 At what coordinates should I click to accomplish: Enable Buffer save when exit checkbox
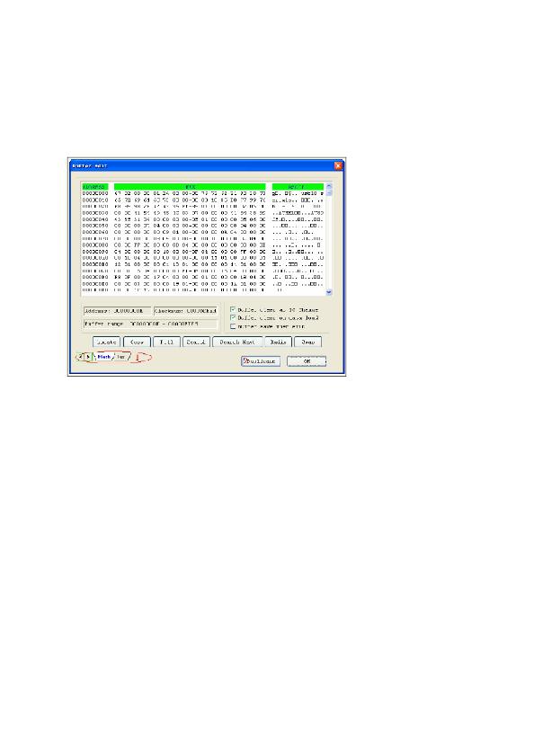(233, 326)
